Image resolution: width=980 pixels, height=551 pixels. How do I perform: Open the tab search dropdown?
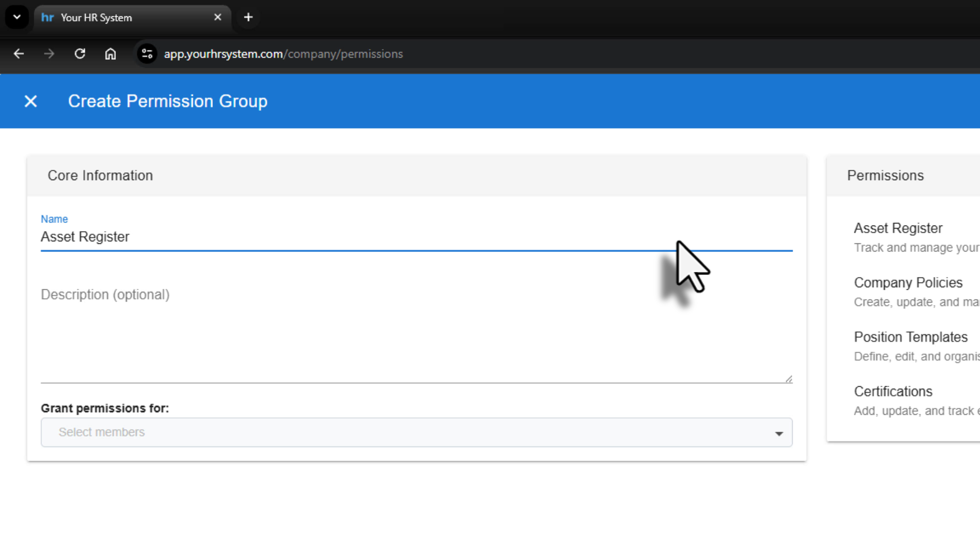[x=17, y=17]
